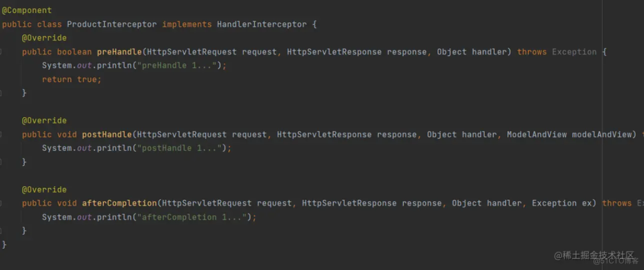
Task: Click the class closing brace at bottom
Action: (4, 244)
